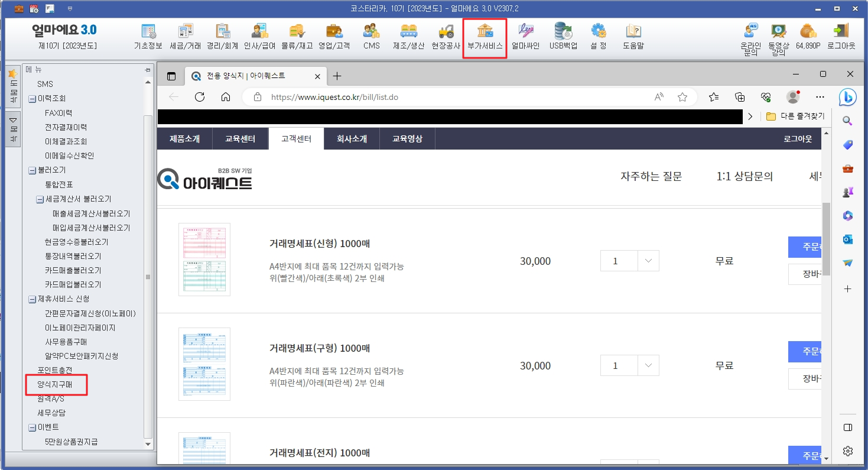Image resolution: width=868 pixels, height=470 pixels.
Task: Collapse the 이력조회 tree node
Action: [x=32, y=99]
